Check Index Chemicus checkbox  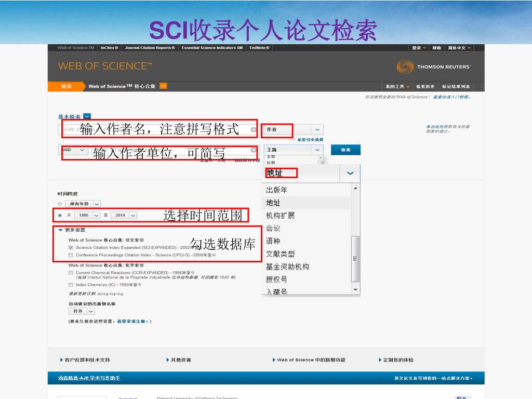[x=71, y=285]
